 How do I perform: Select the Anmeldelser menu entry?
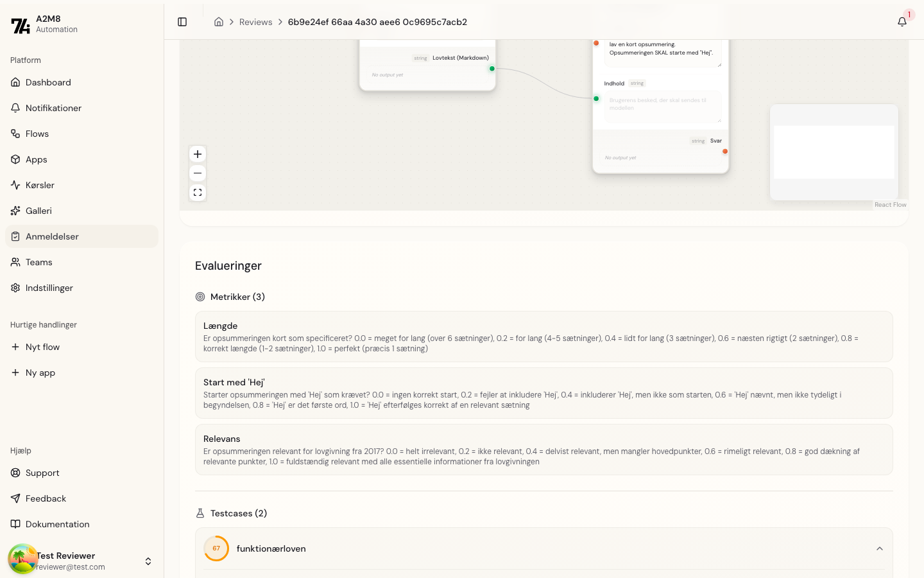click(x=53, y=236)
